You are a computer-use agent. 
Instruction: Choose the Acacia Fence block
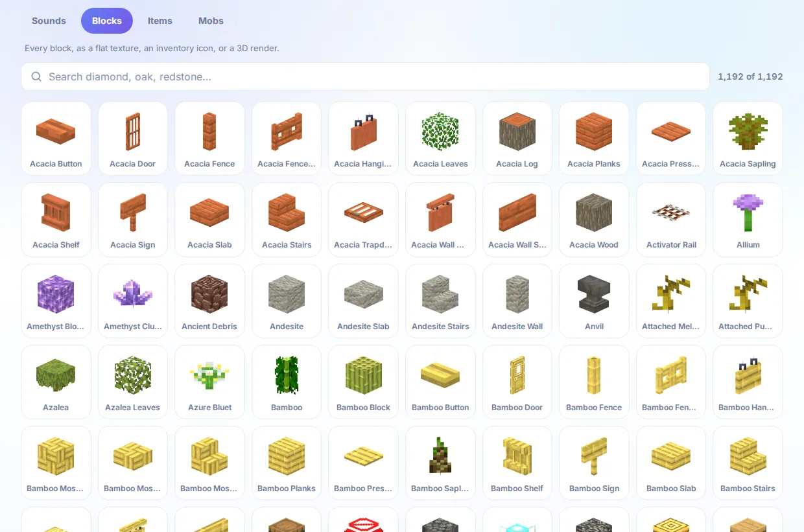click(209, 138)
